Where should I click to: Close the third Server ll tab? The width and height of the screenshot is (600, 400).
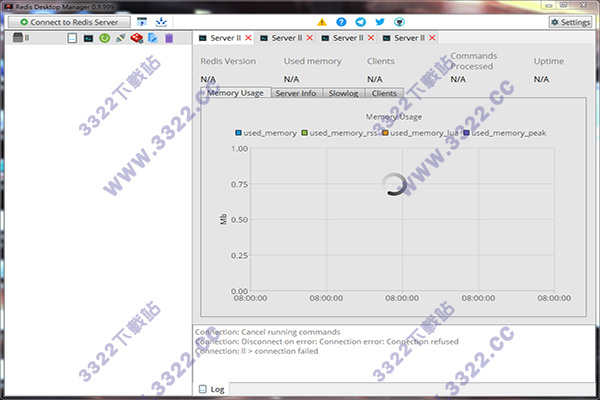[x=371, y=38]
